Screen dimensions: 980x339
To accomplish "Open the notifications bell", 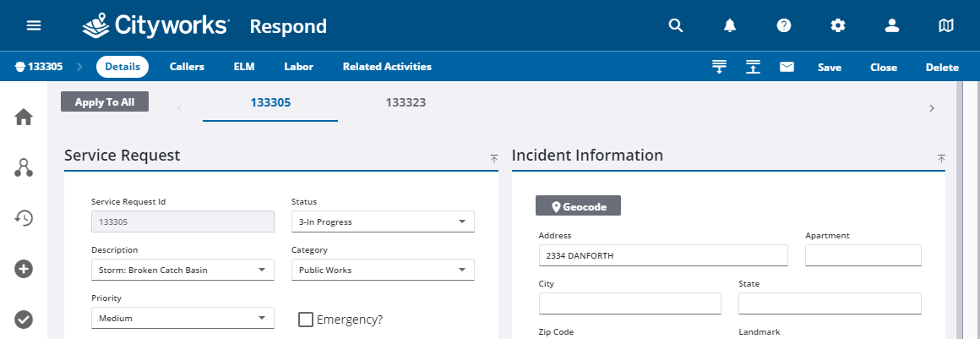I will coord(730,25).
